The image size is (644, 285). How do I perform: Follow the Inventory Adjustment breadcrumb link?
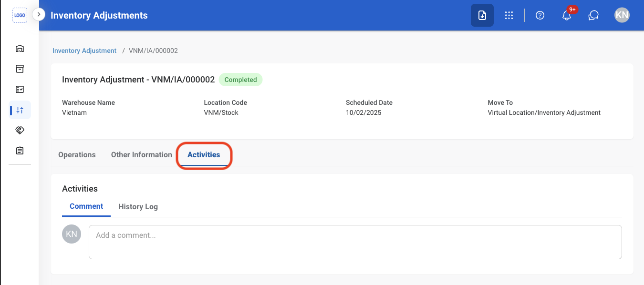tap(84, 51)
